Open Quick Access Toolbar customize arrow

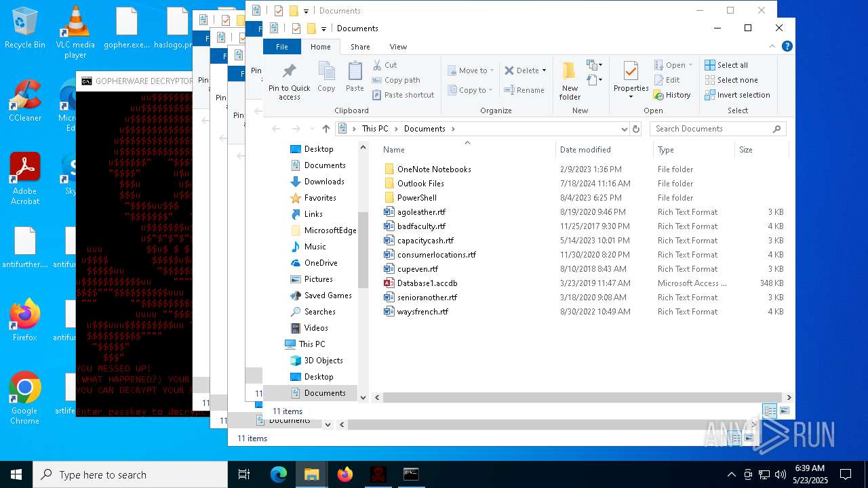pyautogui.click(x=324, y=28)
